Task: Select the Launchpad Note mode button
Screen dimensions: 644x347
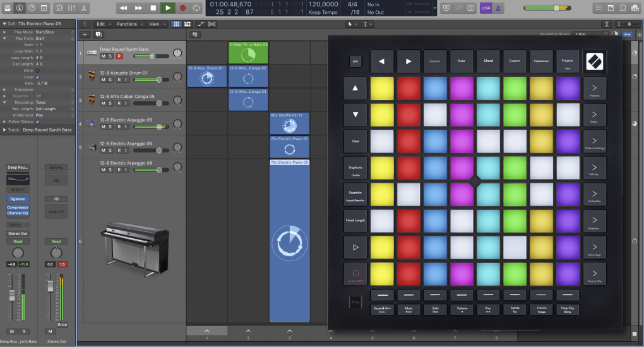Action: tap(462, 61)
